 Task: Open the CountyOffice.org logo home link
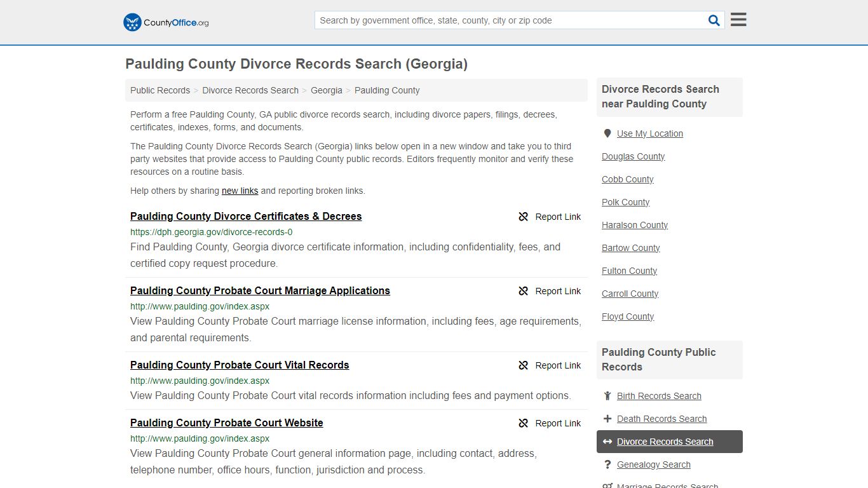tap(166, 22)
